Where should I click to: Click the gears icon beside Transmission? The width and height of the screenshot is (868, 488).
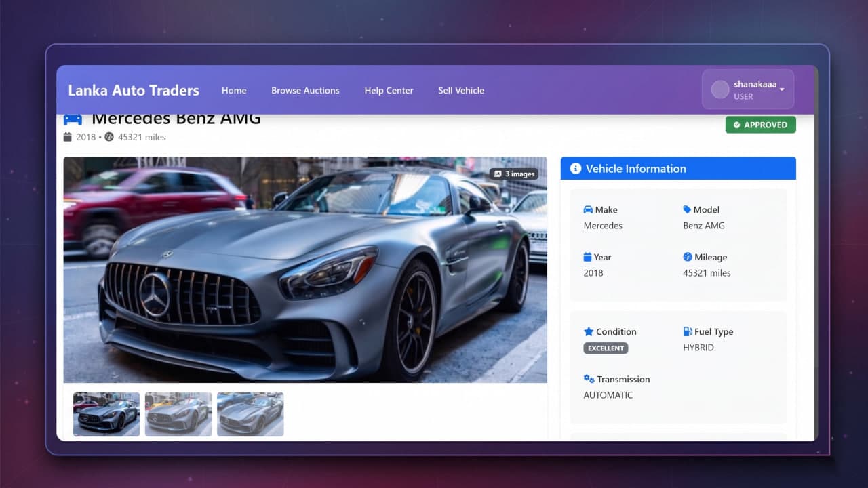589,379
